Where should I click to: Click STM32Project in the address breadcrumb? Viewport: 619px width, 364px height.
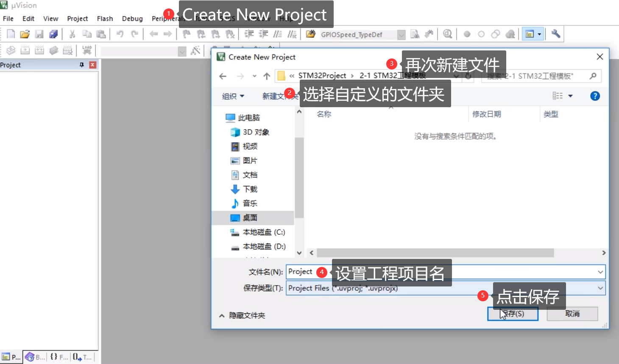pyautogui.click(x=322, y=76)
